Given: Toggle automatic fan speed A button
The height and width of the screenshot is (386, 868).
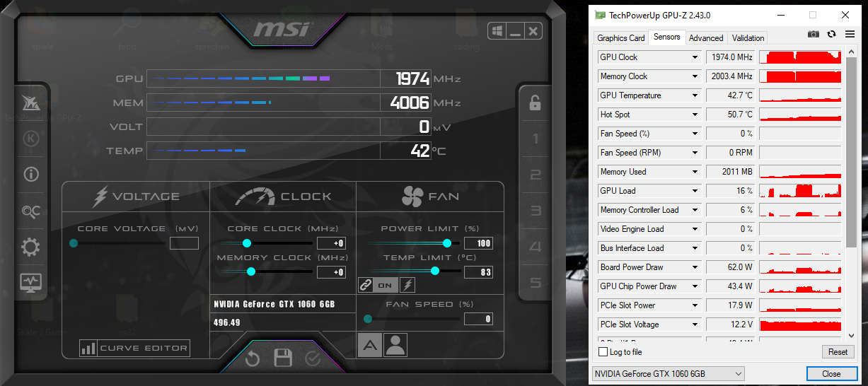Looking at the screenshot, I should tap(369, 345).
